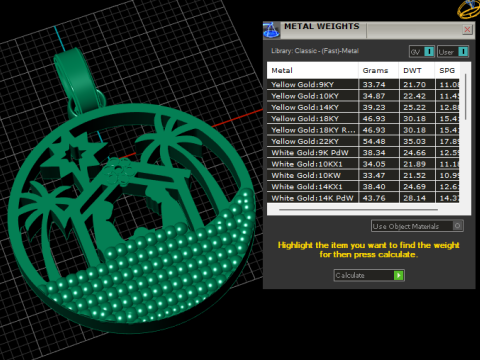Select the Yellow Gold:9KY row

pyautogui.click(x=363, y=84)
